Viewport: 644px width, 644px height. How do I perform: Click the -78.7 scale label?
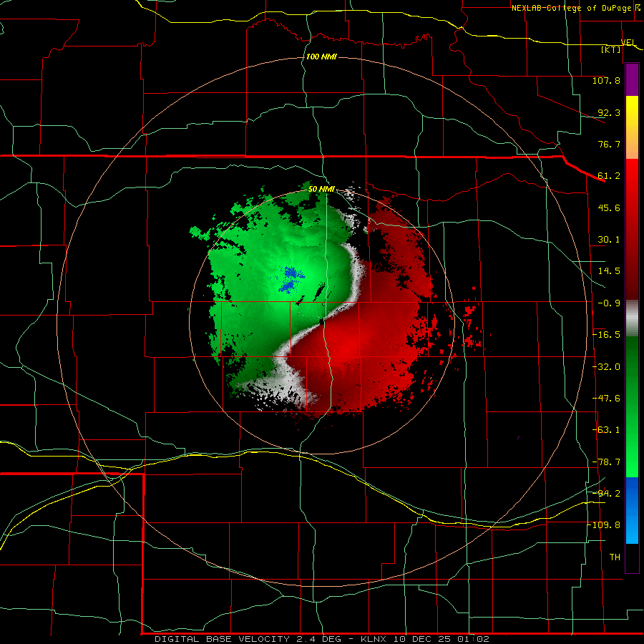pos(606,462)
